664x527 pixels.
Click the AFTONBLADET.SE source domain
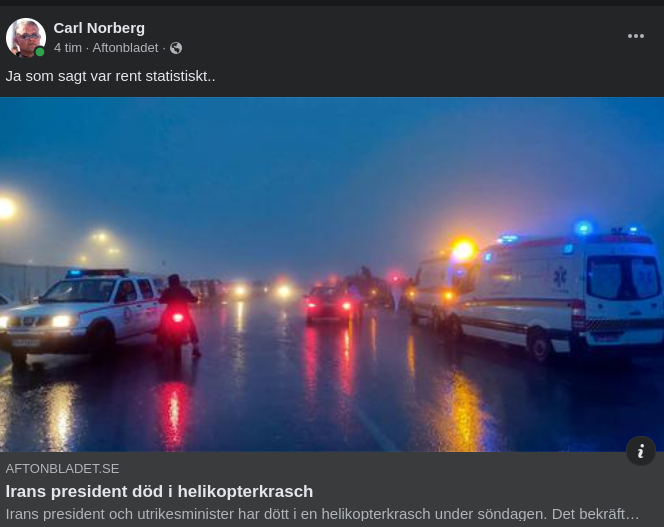[62, 469]
